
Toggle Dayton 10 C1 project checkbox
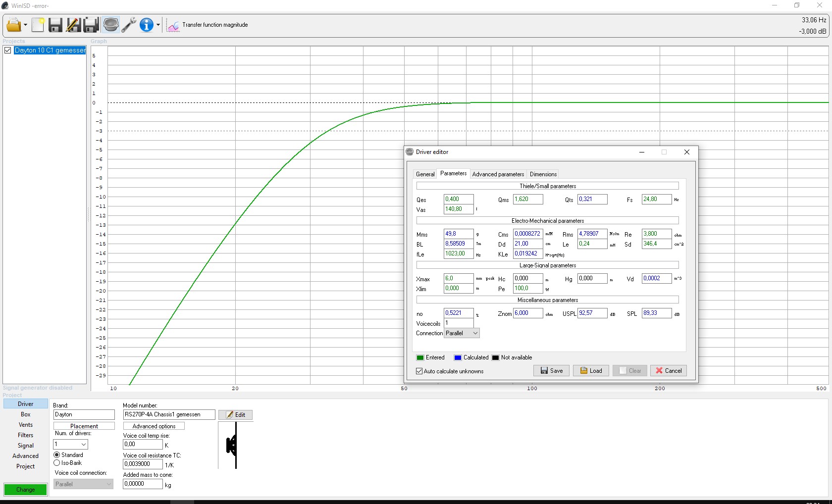point(8,50)
